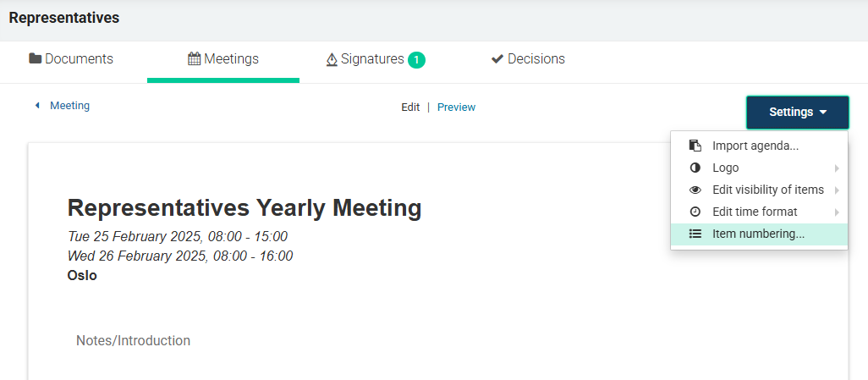The image size is (868, 380).
Task: Select Item numbering menu entry
Action: click(759, 234)
